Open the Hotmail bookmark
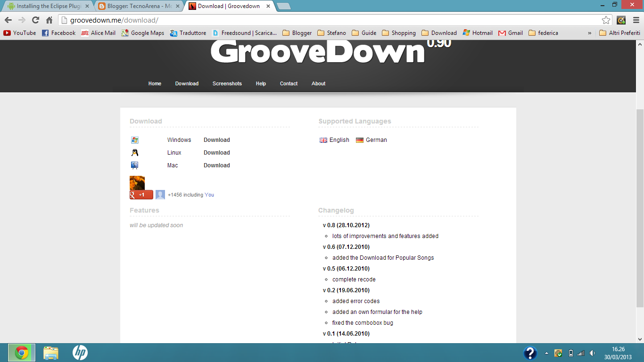This screenshot has width=644, height=362. click(x=478, y=33)
